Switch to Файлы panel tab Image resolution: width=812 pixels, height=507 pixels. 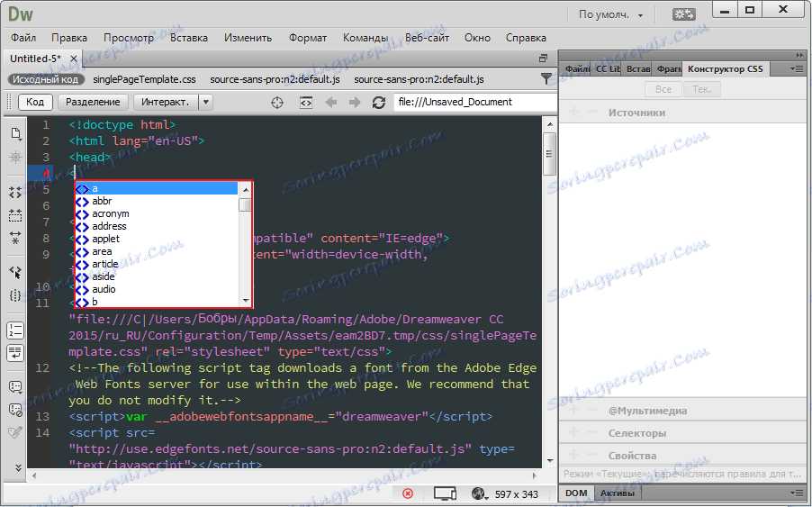click(575, 68)
